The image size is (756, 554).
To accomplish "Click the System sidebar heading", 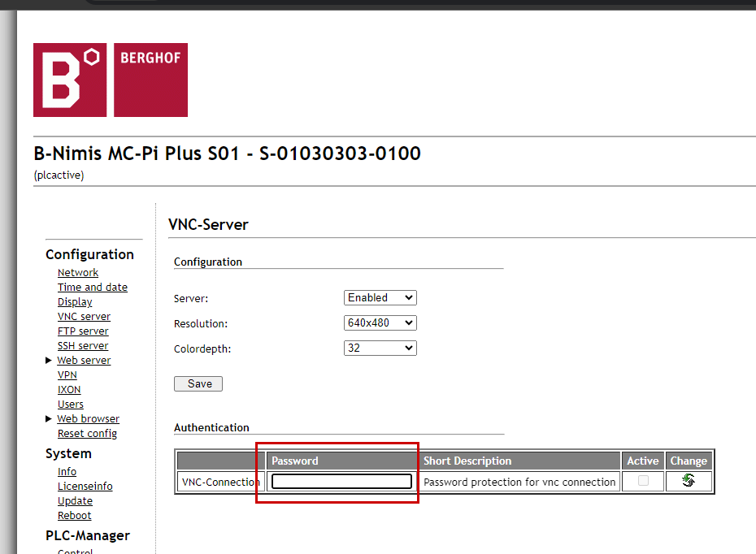I will (68, 453).
